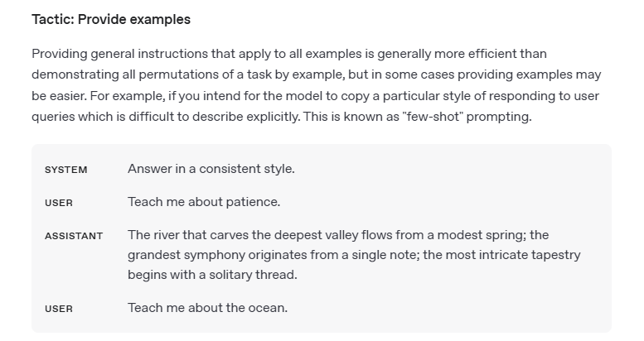Viewport: 644px width, 341px height.
Task: Click the paragraph line starting "queries which is difficult"
Action: point(282,117)
